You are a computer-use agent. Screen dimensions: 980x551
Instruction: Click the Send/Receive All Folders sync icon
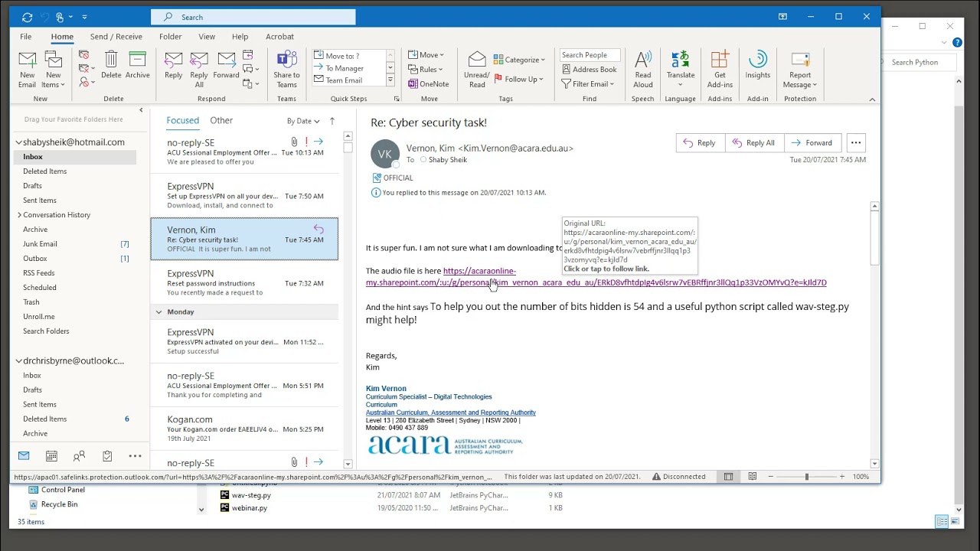[x=27, y=17]
